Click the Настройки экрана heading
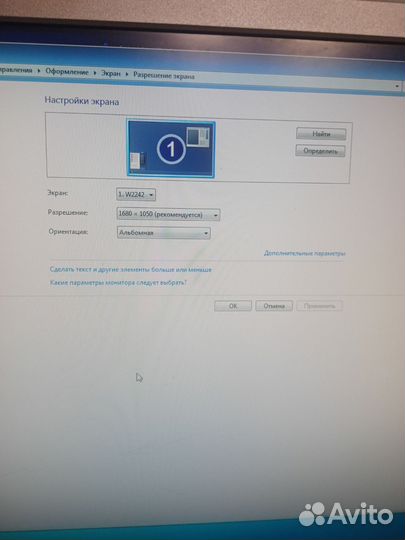The width and height of the screenshot is (405, 540). point(82,101)
